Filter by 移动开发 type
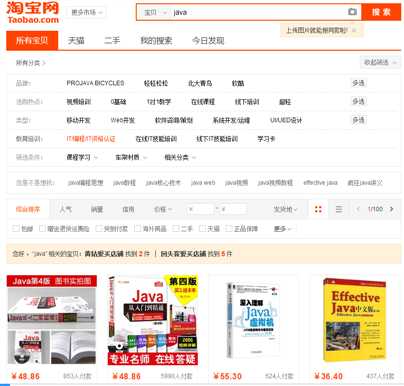This screenshot has height=386, width=404. point(78,120)
